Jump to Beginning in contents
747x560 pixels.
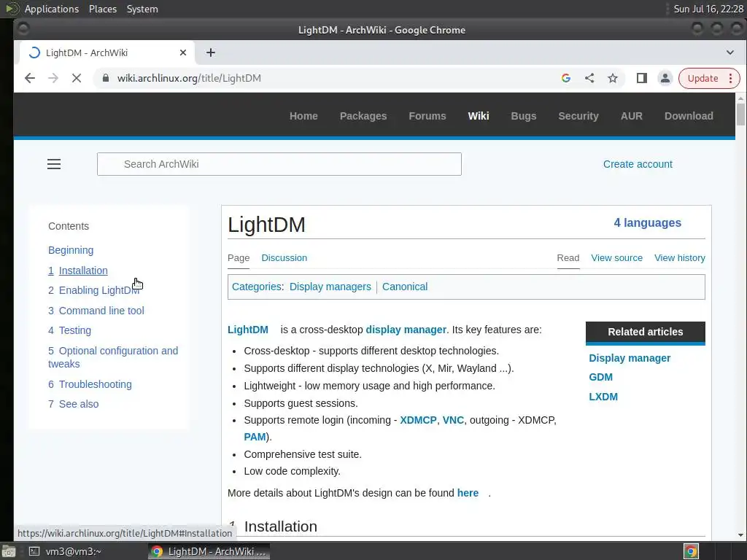point(71,250)
